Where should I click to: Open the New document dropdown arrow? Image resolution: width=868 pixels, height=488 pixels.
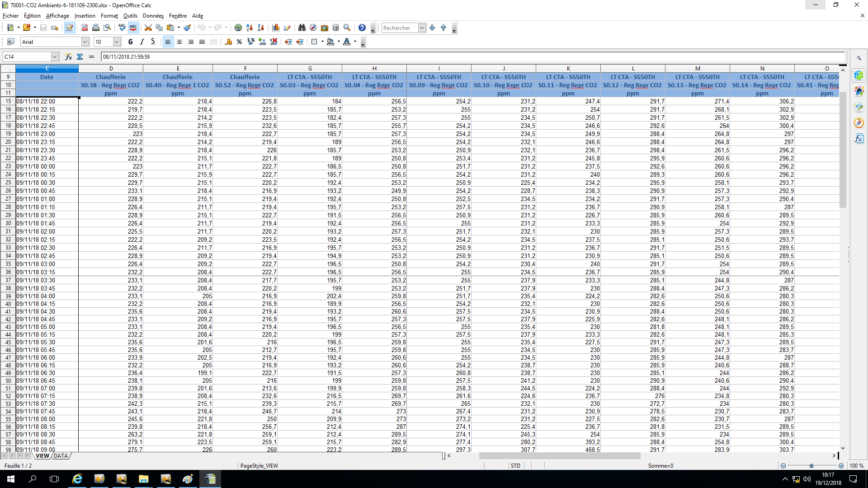19,28
